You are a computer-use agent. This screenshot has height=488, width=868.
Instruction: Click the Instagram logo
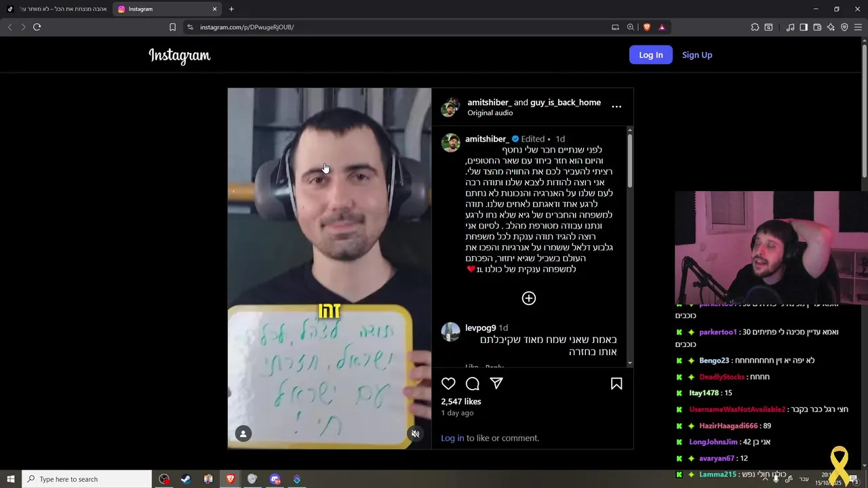pos(180,56)
